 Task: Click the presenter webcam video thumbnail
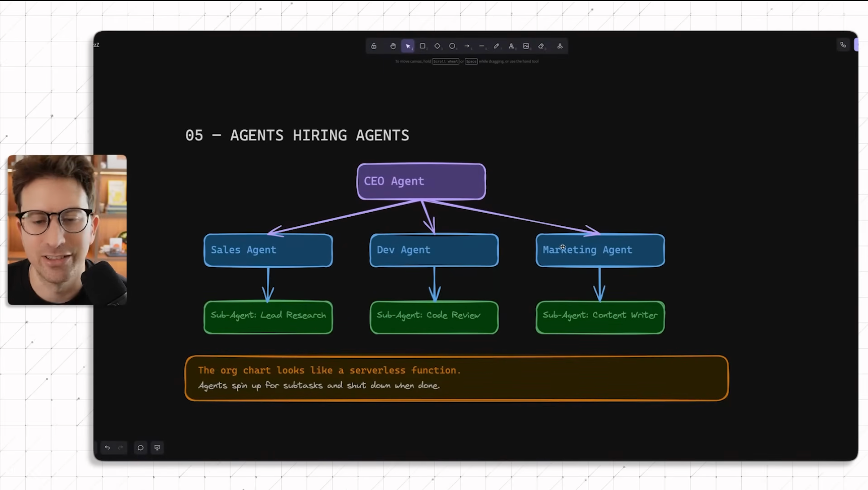pos(67,230)
